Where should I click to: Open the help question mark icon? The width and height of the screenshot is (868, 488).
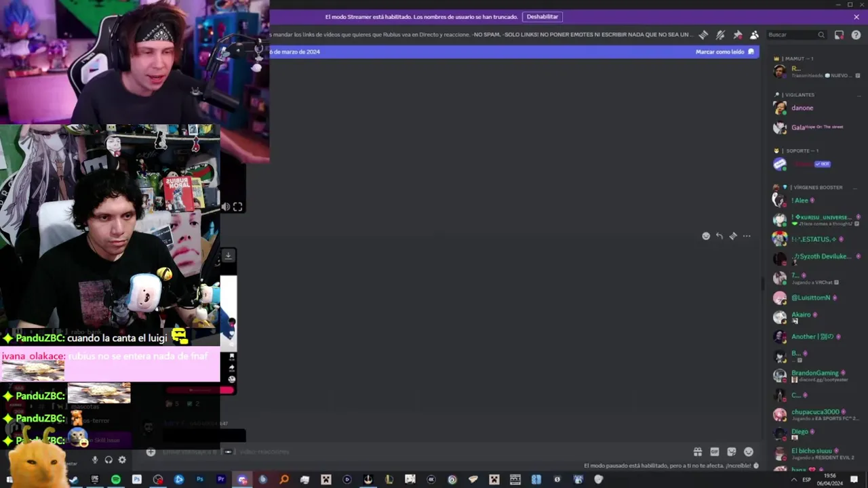856,35
